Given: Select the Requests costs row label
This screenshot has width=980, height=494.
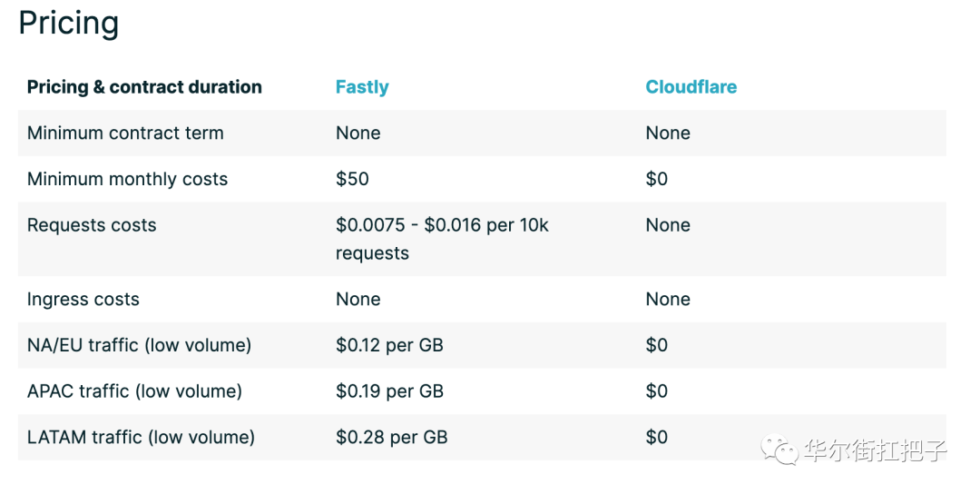Looking at the screenshot, I should pyautogui.click(x=92, y=225).
